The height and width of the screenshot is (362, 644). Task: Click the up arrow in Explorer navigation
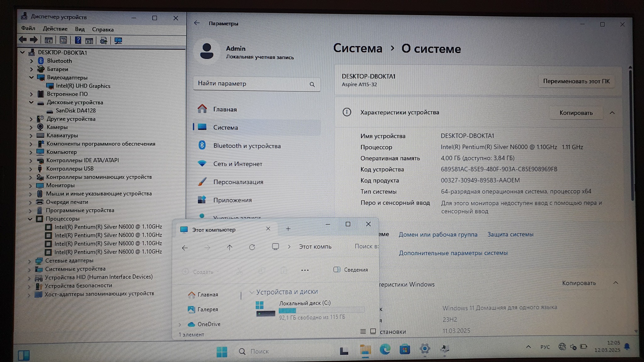(x=230, y=247)
